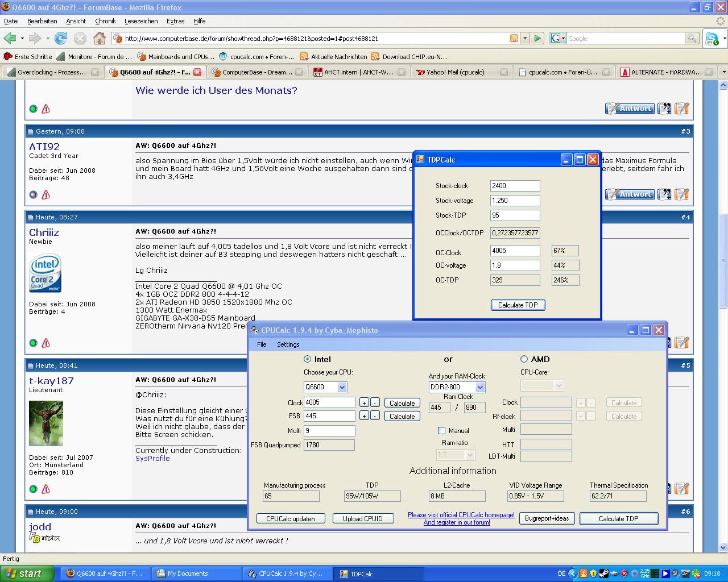728x582 pixels.
Task: Click the yellow security shield tray icon
Action: click(x=593, y=573)
